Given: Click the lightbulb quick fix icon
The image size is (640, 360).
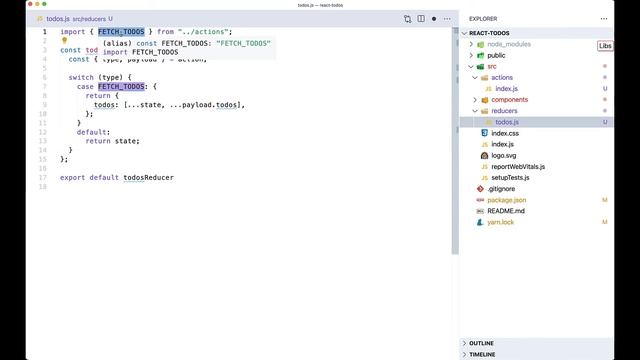Looking at the screenshot, I should click(64, 40).
